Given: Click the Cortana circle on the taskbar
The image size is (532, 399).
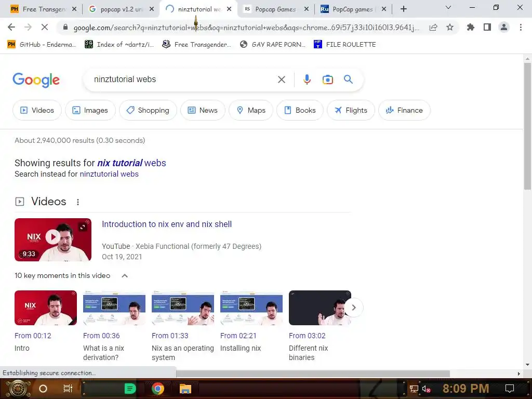Looking at the screenshot, I should click(x=43, y=389).
